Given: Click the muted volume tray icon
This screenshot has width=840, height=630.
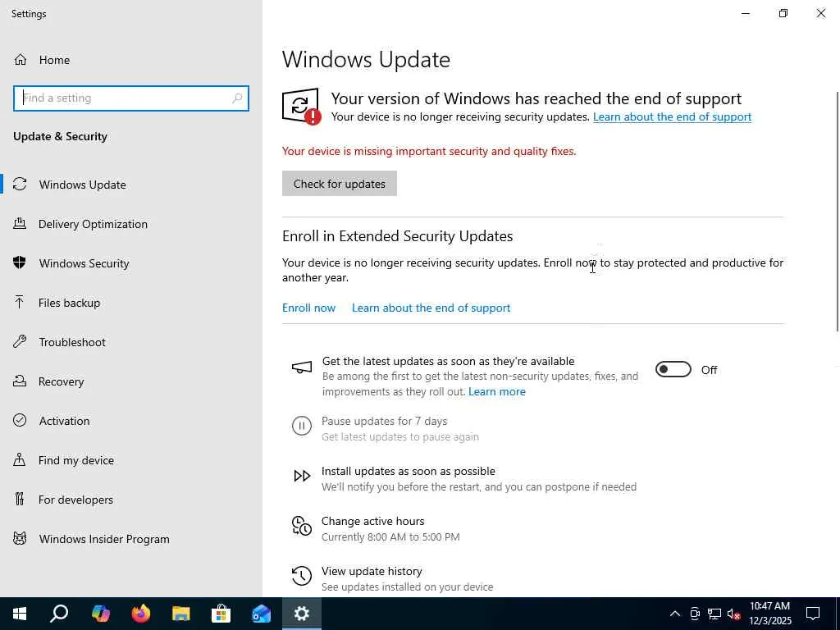Looking at the screenshot, I should pos(734,614).
